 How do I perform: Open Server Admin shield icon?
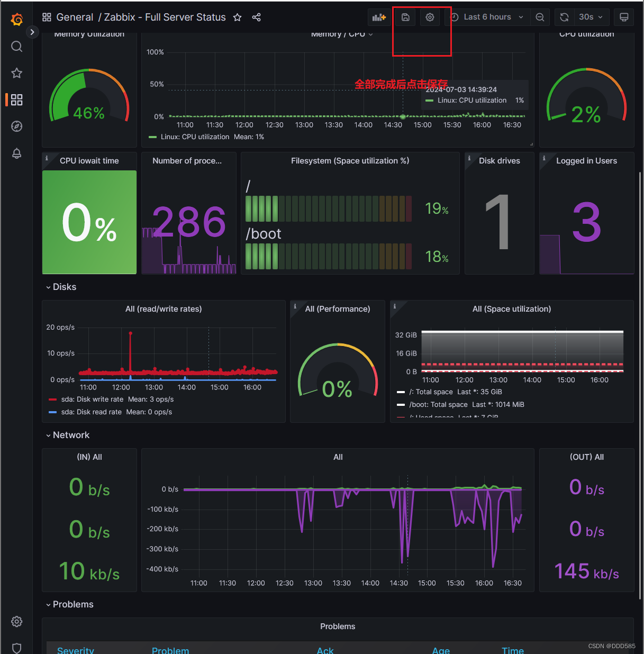17,648
